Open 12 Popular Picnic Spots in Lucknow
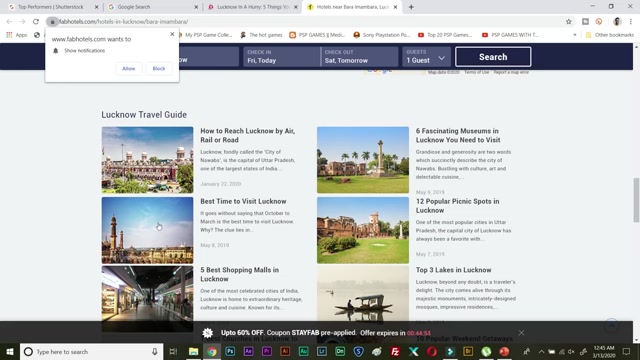 (458, 206)
